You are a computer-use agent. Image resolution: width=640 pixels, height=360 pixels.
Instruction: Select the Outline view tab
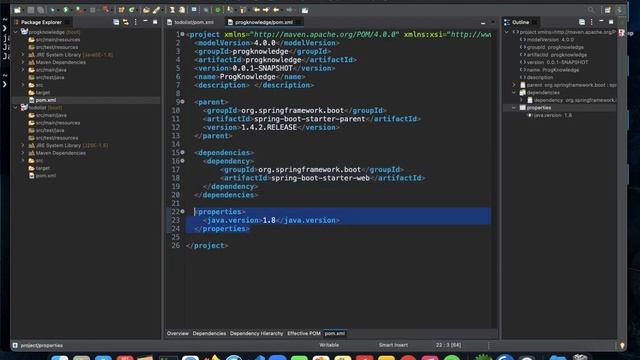click(520, 22)
